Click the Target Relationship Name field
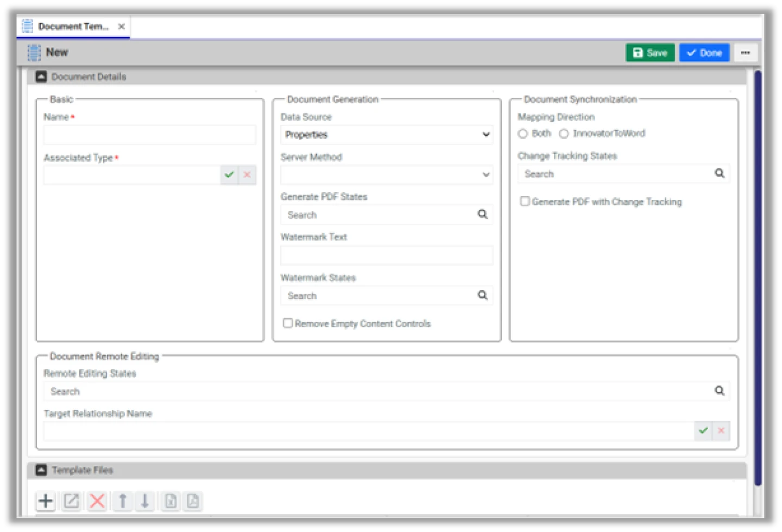 click(x=369, y=430)
